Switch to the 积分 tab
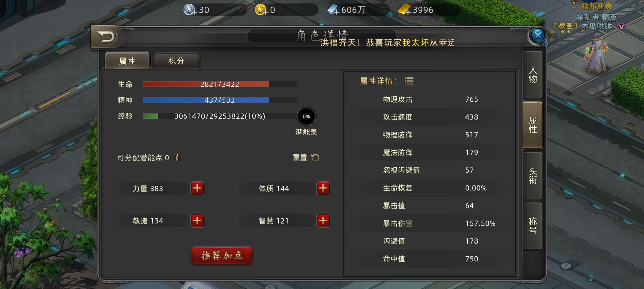 (x=176, y=61)
